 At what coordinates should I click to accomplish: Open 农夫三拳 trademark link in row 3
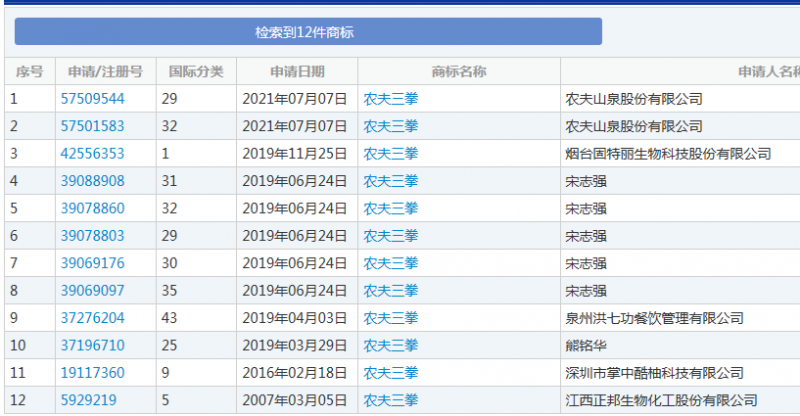(391, 154)
